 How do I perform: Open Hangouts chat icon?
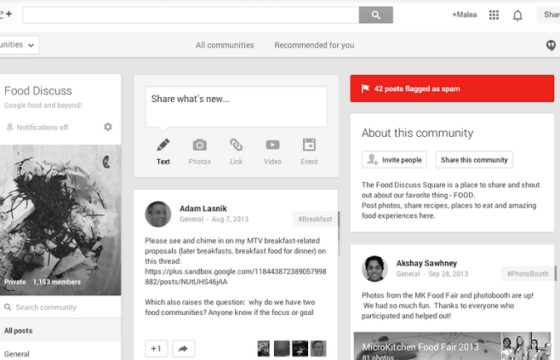551,45
